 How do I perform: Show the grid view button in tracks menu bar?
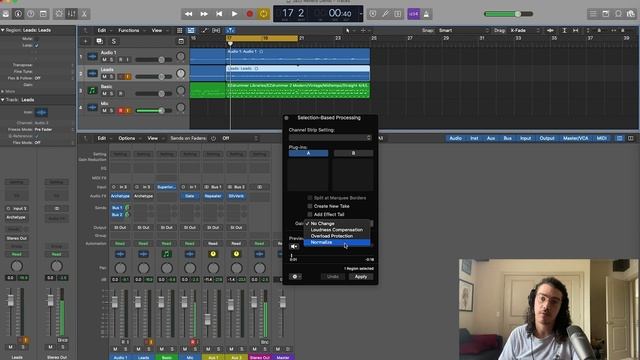pos(180,30)
